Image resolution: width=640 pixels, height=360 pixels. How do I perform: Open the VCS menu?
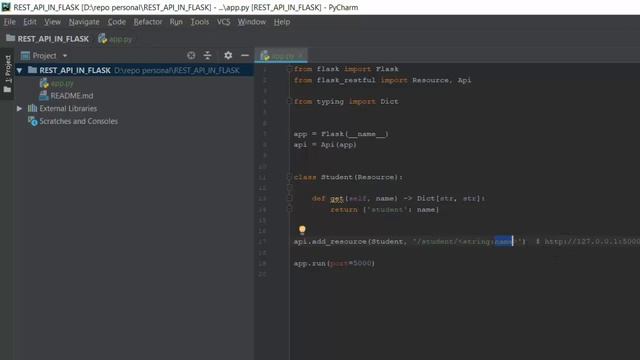(223, 22)
